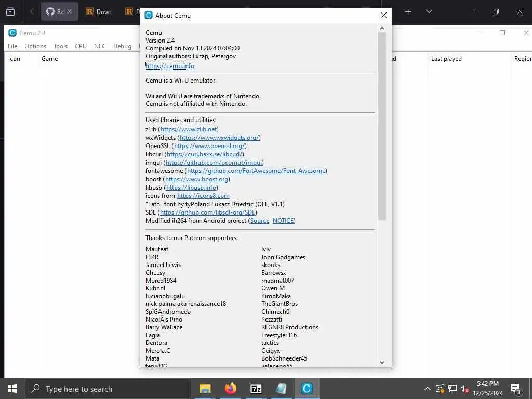The height and width of the screenshot is (399, 532).
Task: Click the patron entry Barry Wallace
Action: pos(164,327)
